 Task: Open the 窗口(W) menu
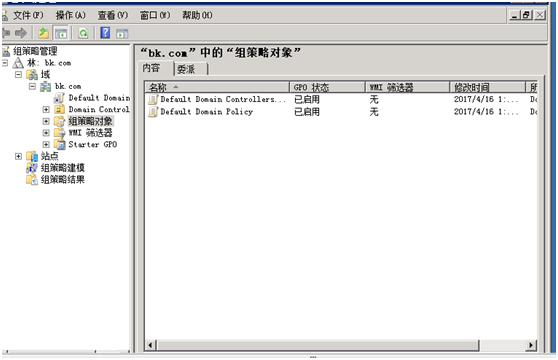pos(155,15)
